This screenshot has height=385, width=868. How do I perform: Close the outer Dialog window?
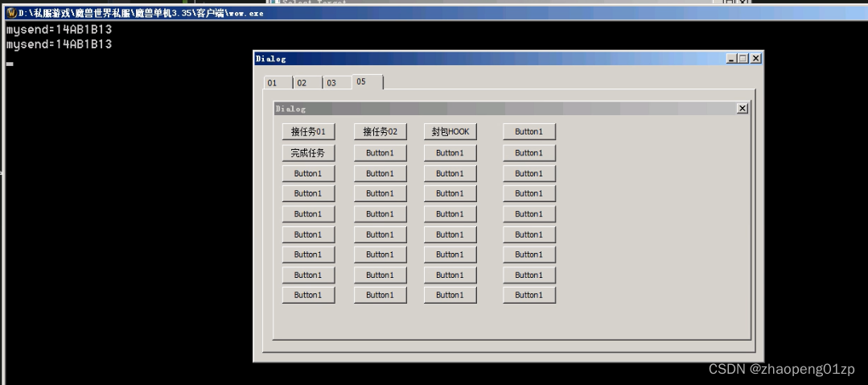point(756,58)
